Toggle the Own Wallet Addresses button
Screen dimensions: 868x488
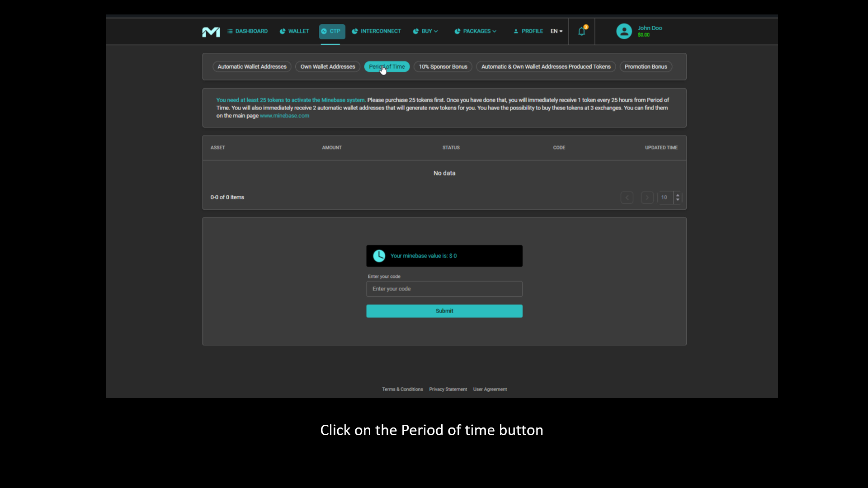328,66
